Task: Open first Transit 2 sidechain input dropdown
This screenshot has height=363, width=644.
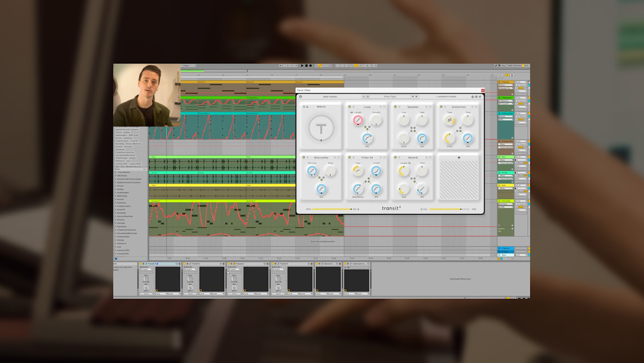Action: click(x=146, y=269)
